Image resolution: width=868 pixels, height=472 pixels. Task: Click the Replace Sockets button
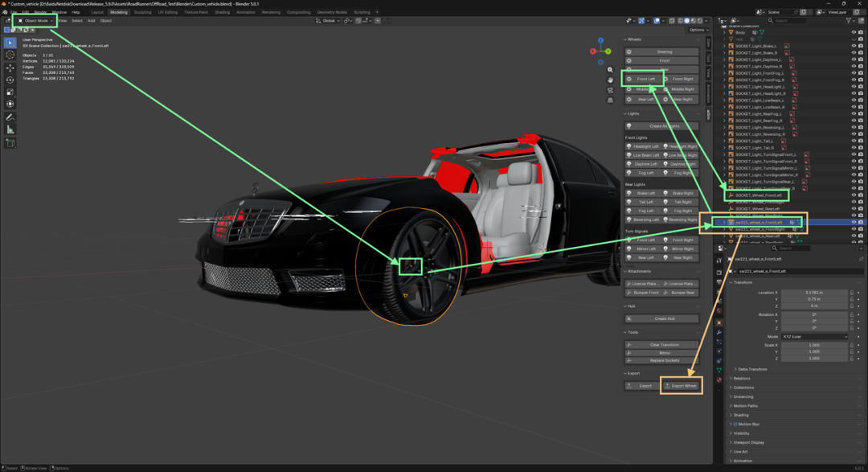pyautogui.click(x=662, y=360)
